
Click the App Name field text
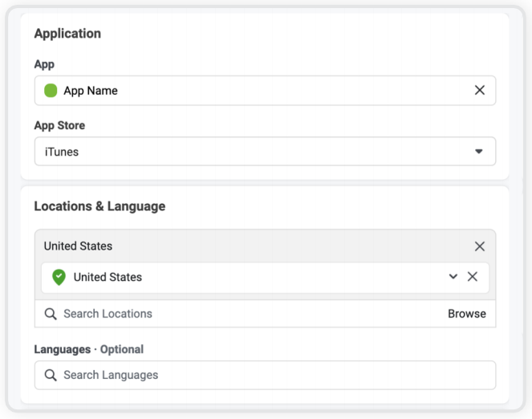(91, 91)
